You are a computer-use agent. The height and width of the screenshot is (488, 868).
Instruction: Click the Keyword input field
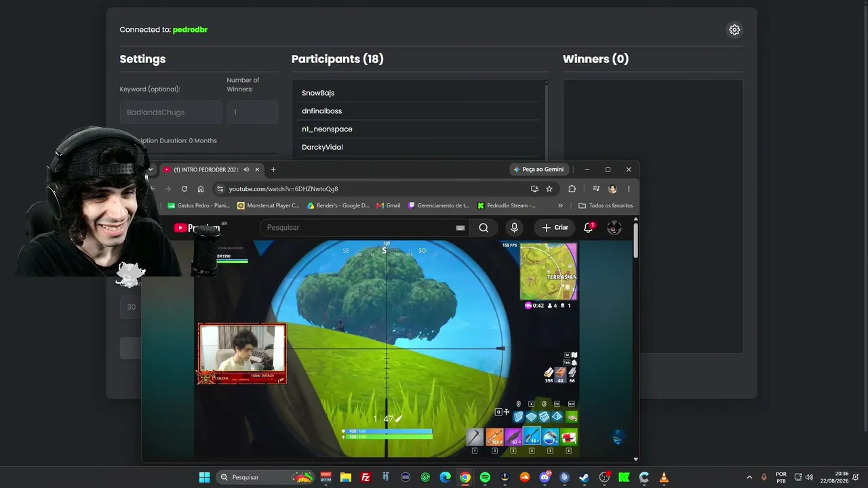[x=171, y=113]
